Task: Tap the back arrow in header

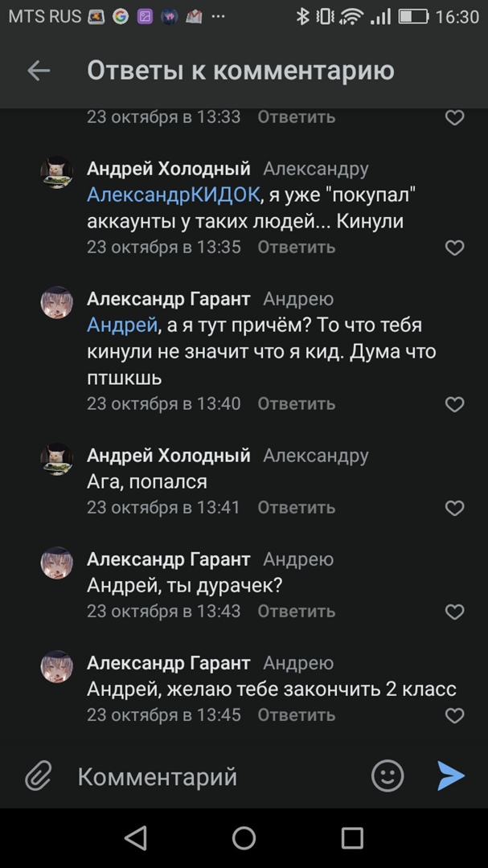Action: (x=39, y=71)
